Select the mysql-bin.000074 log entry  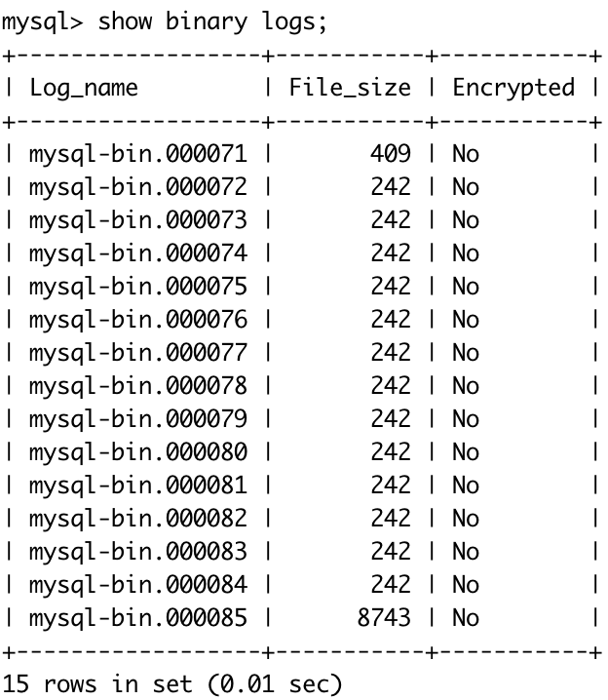[x=137, y=254]
